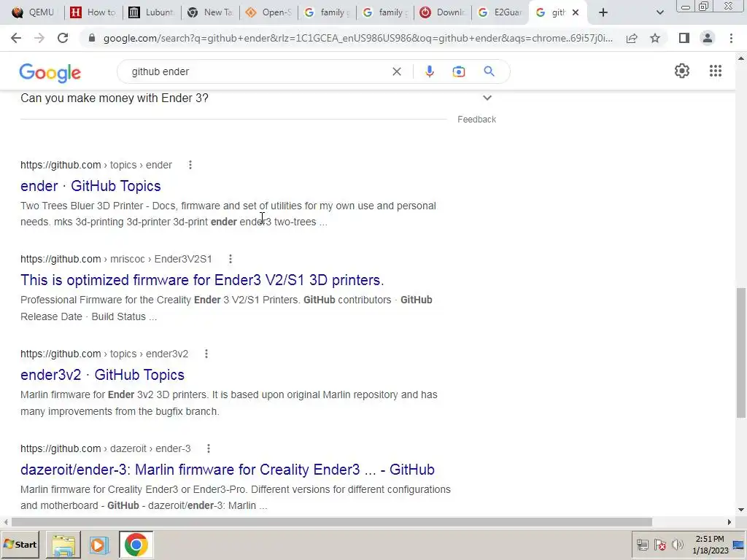
Task: Switch to the Lubuntu tab
Action: (152, 12)
